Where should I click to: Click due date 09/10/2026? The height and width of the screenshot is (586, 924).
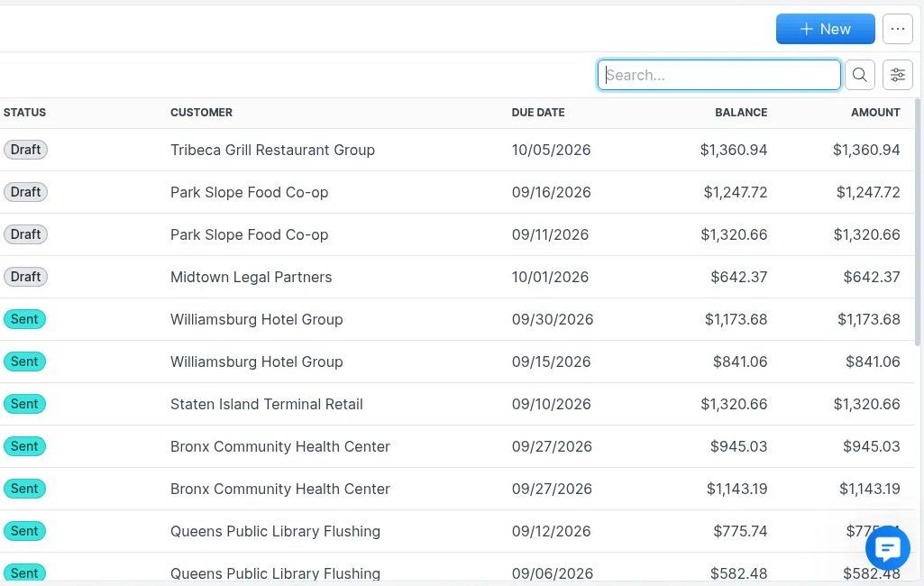[551, 405]
